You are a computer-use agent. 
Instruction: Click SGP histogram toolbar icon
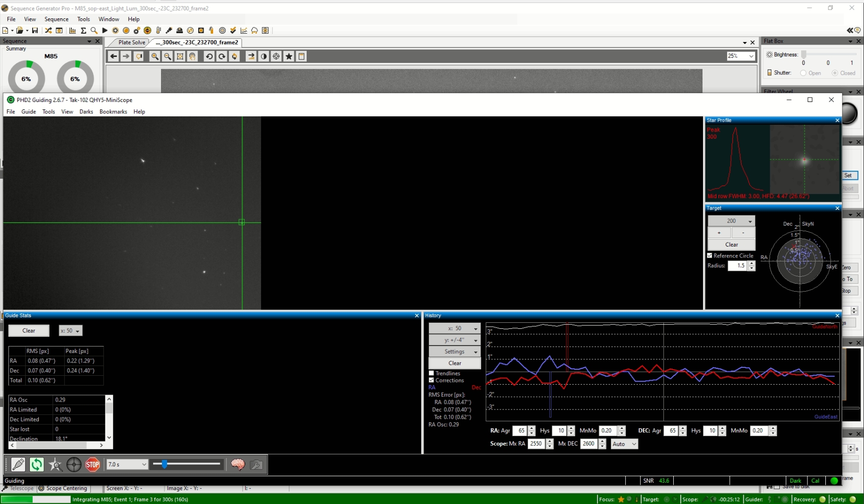[73, 30]
